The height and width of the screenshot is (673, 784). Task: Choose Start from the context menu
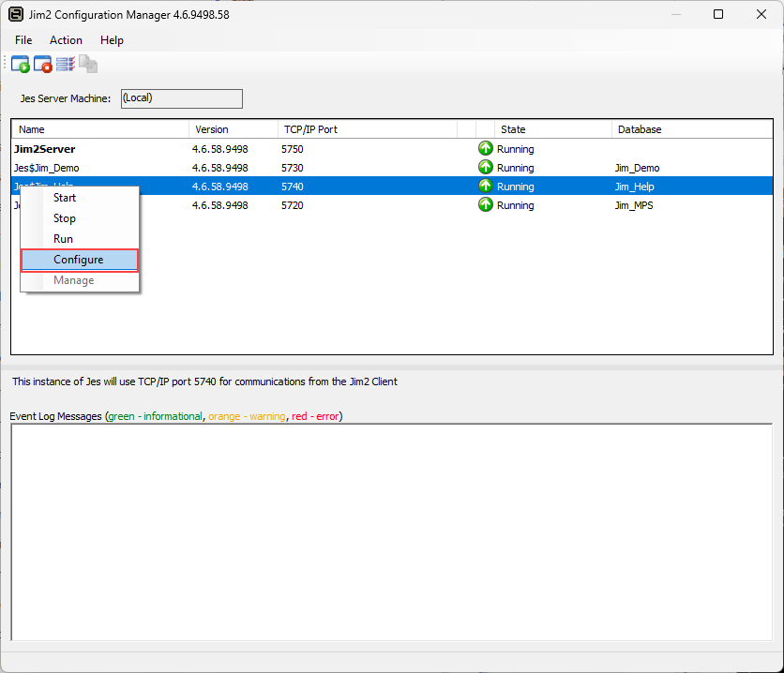tap(80, 198)
